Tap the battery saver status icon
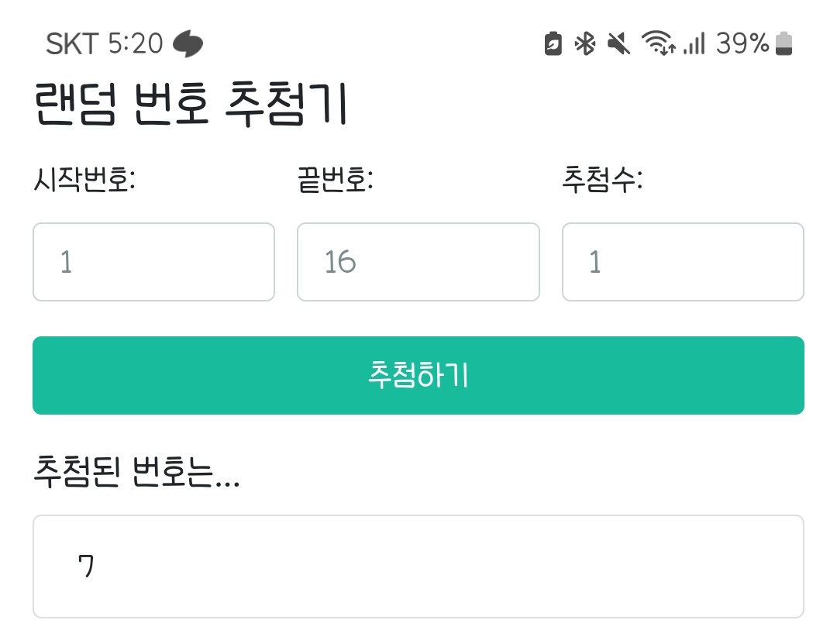837x644 pixels. click(553, 44)
